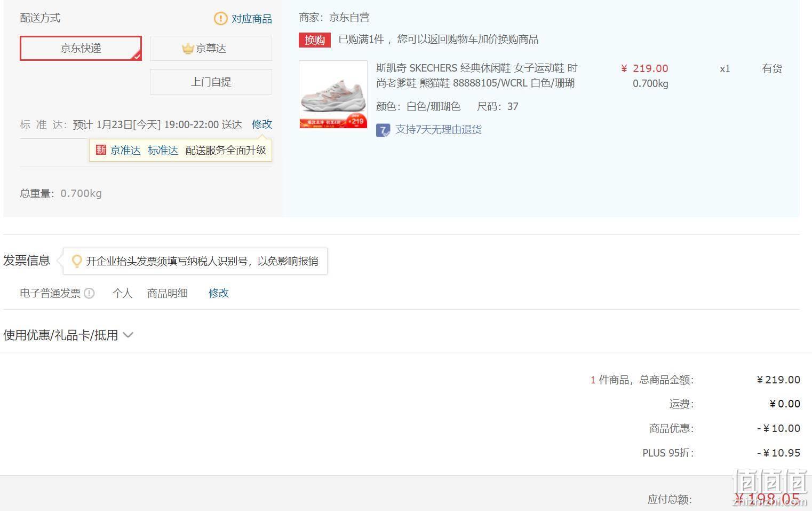
Task: Click 配送服务全面升级 notice text
Action: pos(226,150)
